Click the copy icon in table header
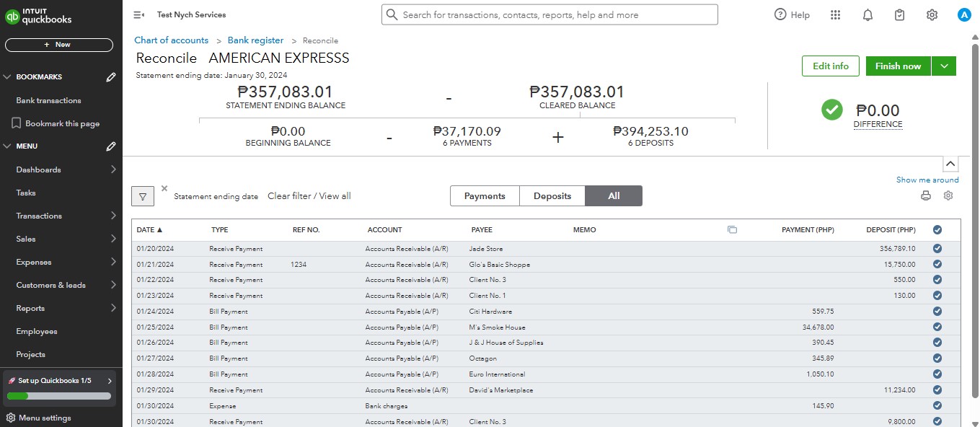Screen dimensions: 980x427 [732, 230]
